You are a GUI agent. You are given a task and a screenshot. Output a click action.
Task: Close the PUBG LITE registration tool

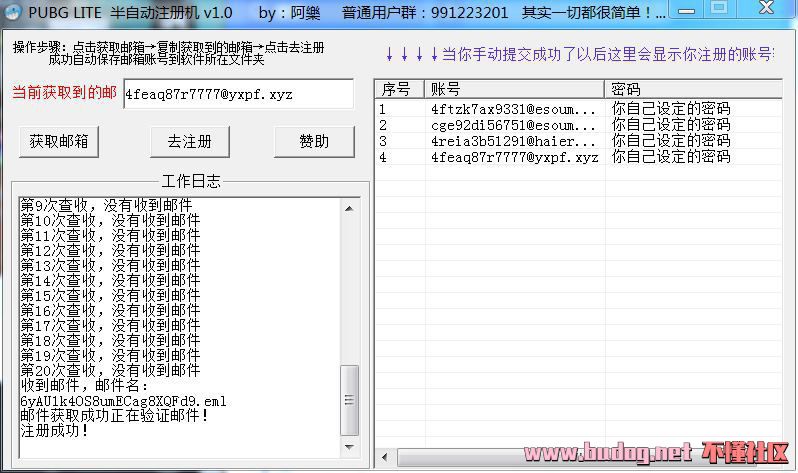point(766,8)
